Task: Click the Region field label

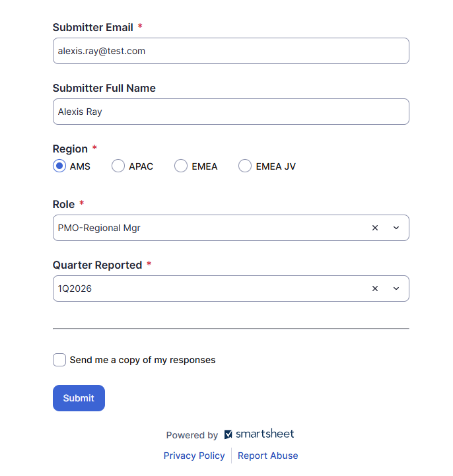Action: pos(70,149)
